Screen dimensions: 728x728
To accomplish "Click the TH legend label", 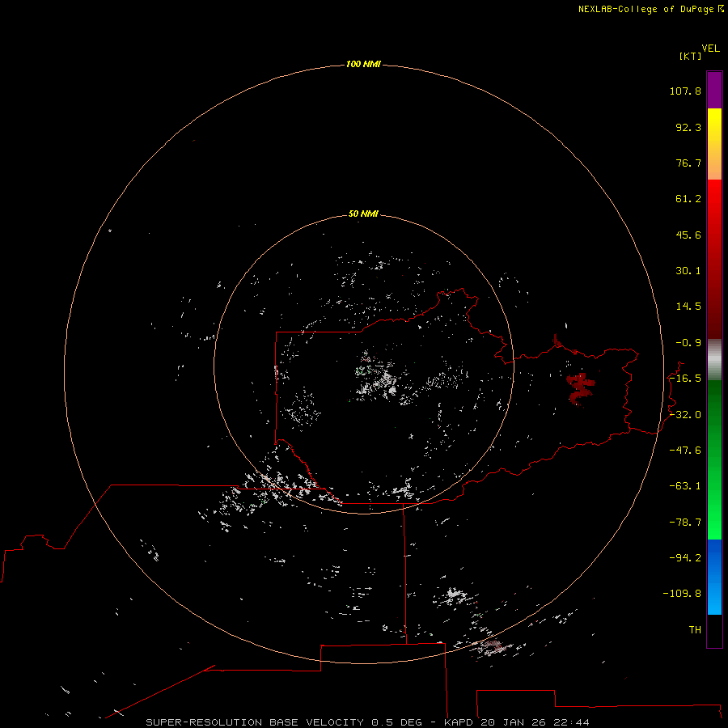I will click(x=695, y=630).
